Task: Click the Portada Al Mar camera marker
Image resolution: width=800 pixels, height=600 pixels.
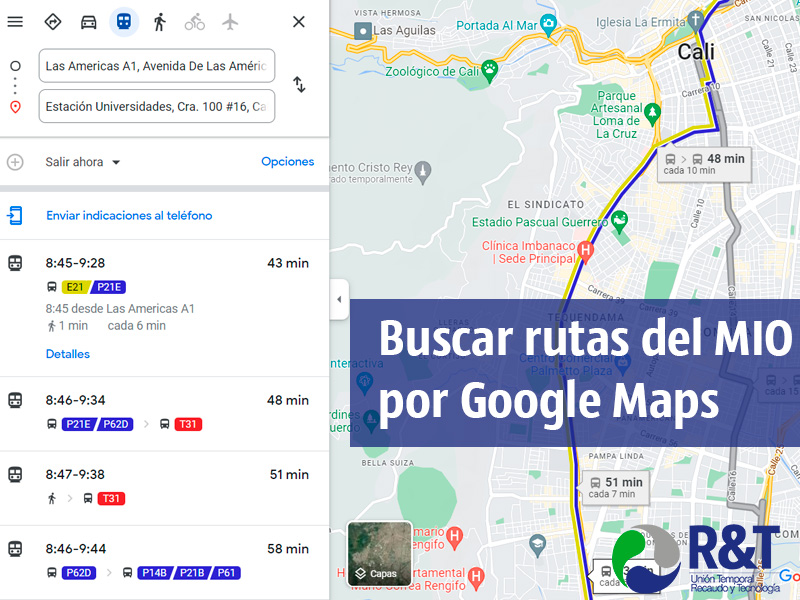Action: tap(548, 25)
